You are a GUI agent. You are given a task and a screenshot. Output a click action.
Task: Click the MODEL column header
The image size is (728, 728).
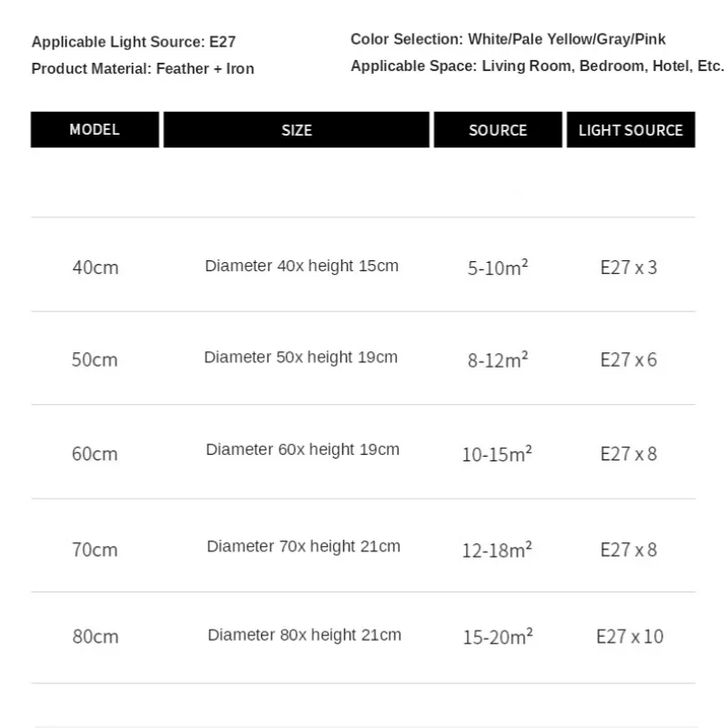[95, 129]
